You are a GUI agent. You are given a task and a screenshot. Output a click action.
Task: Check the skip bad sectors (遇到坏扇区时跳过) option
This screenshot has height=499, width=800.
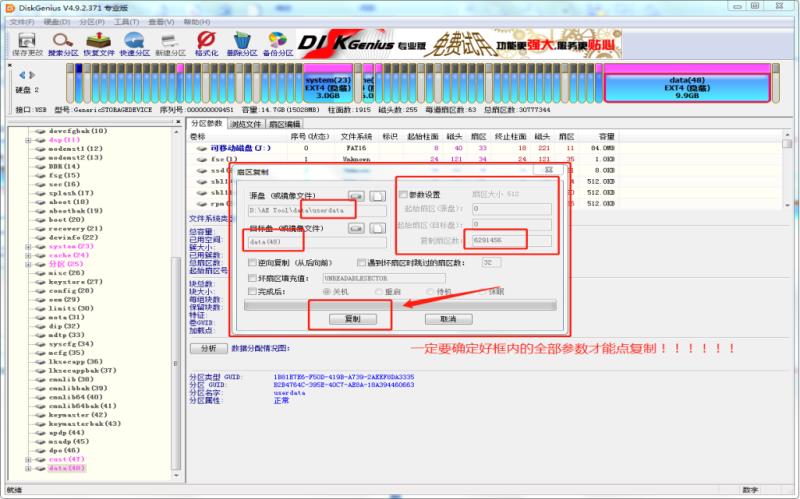[362, 262]
